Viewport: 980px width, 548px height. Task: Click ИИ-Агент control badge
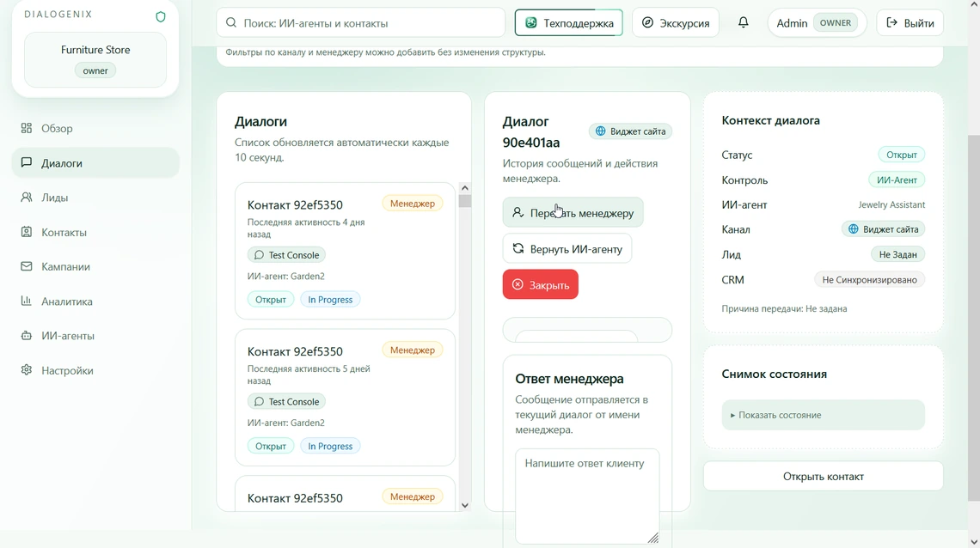897,180
